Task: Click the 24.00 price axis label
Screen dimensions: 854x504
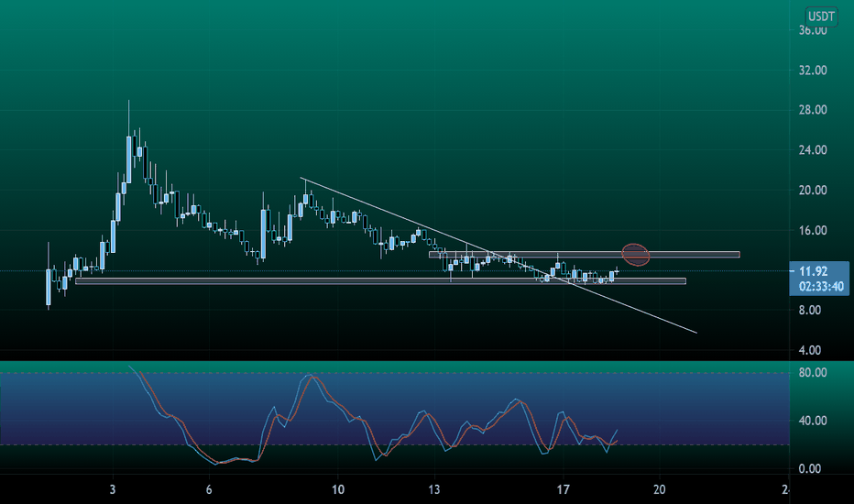Action: tap(813, 150)
